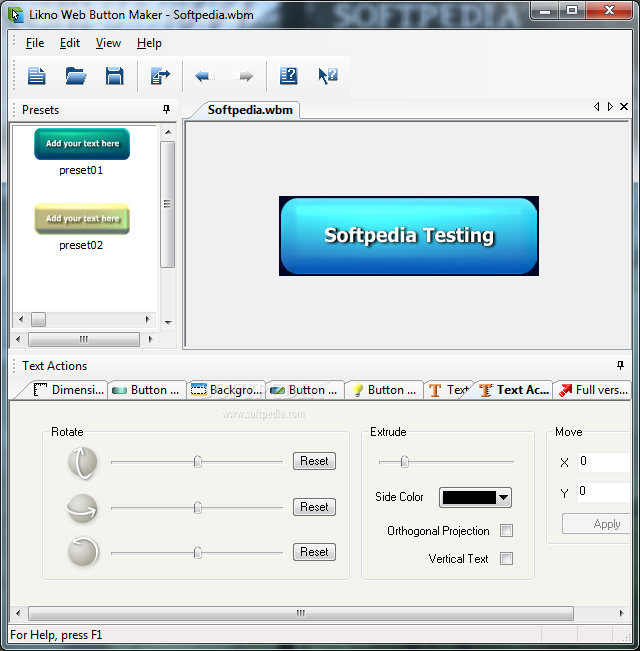This screenshot has width=640, height=651.
Task: Click the Save floppy disk icon
Action: coord(115,76)
